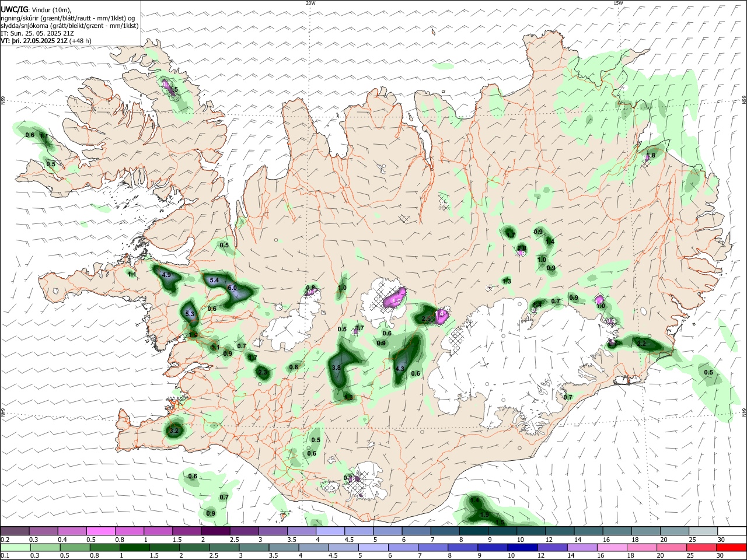This screenshot has height=560, width=747.
Task: Click the 4.3 precipitation value on the map
Action: click(400, 369)
